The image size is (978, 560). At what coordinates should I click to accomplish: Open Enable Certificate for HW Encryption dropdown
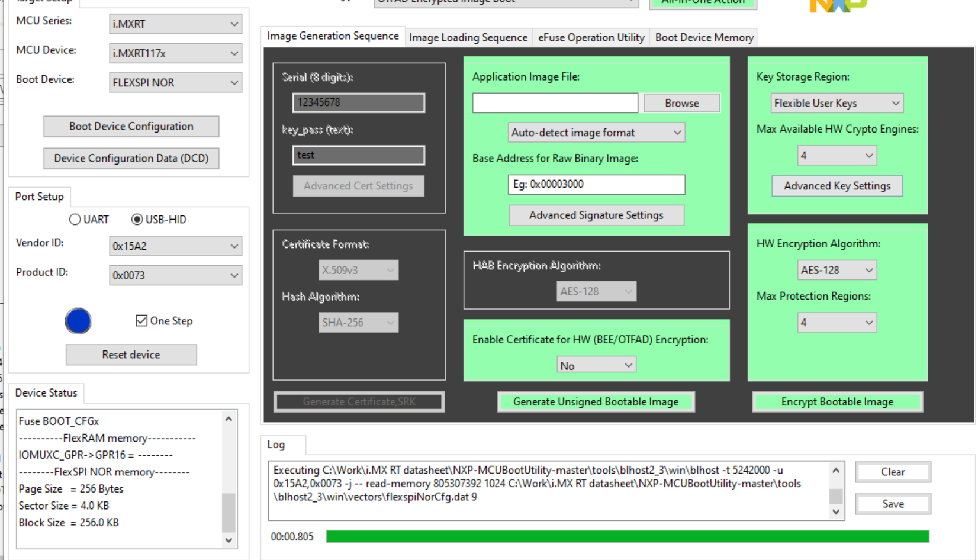pyautogui.click(x=596, y=365)
